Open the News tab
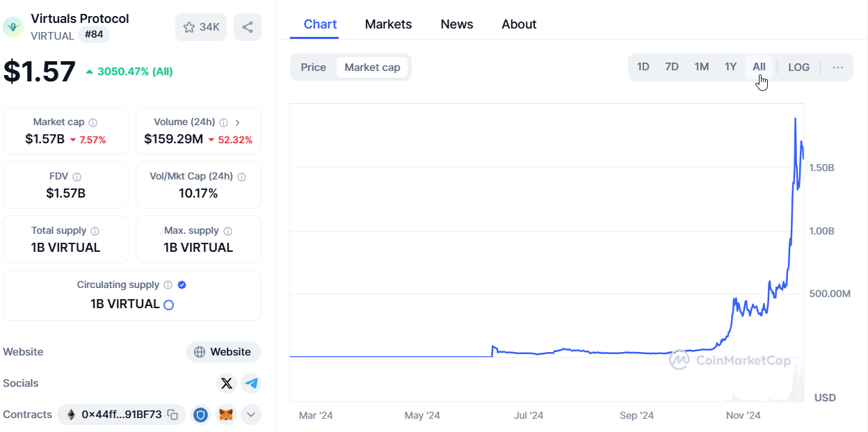The width and height of the screenshot is (868, 432). coord(457,24)
